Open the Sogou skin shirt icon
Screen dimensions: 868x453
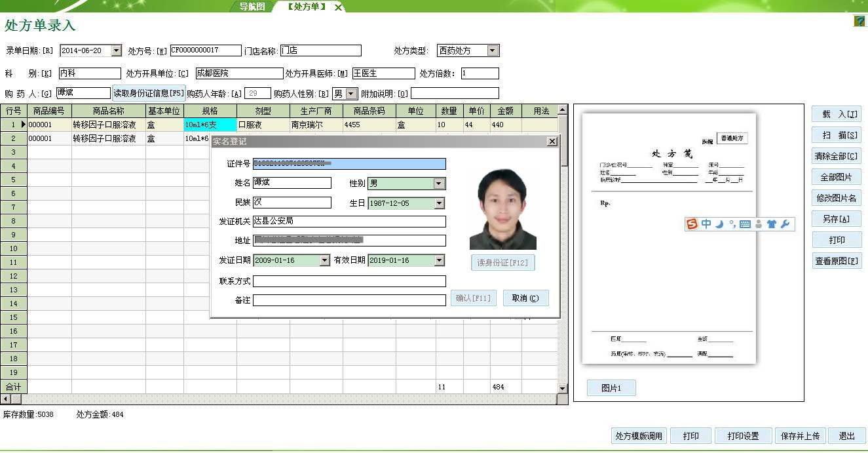tap(772, 224)
